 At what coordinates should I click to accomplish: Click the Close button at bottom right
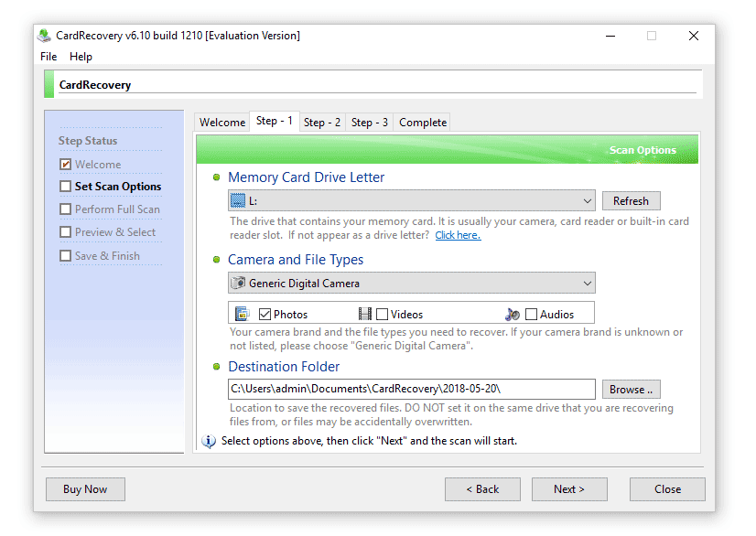coord(667,489)
